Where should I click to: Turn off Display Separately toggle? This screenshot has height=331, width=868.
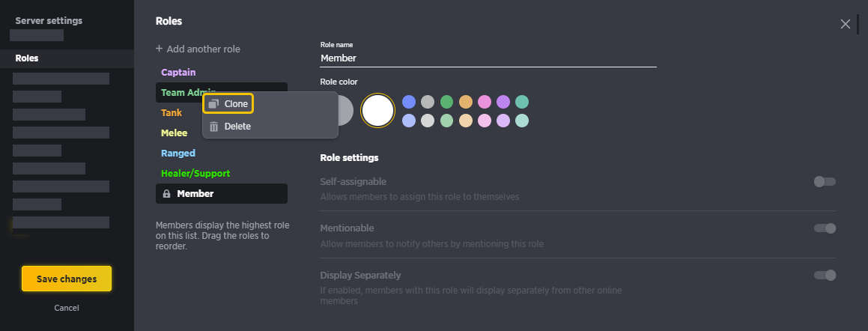[x=825, y=275]
